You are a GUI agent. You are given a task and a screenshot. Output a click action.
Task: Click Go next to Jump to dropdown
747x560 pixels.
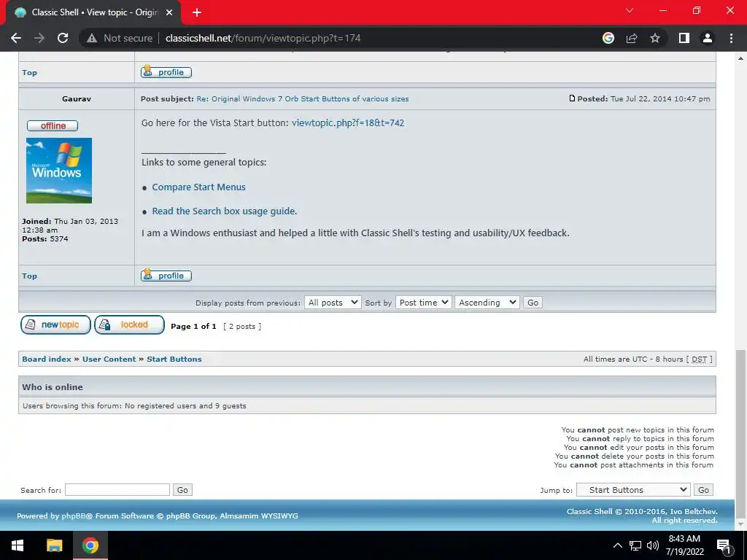click(x=704, y=489)
